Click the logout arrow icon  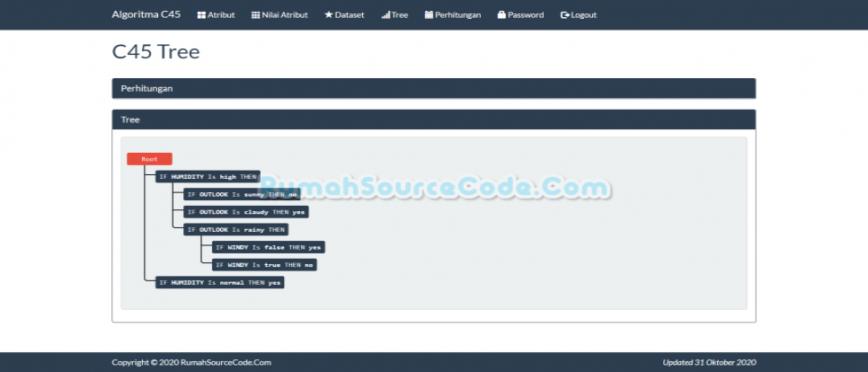[x=564, y=15]
